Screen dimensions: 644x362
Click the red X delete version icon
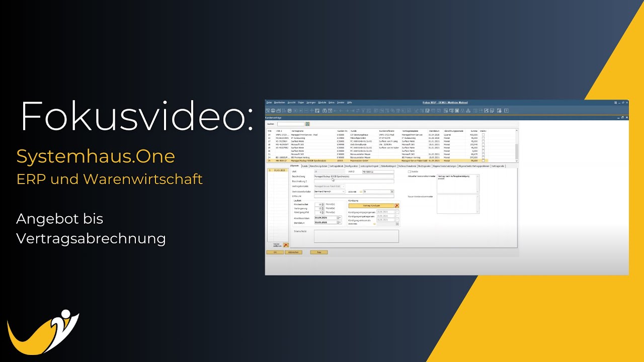tap(286, 245)
